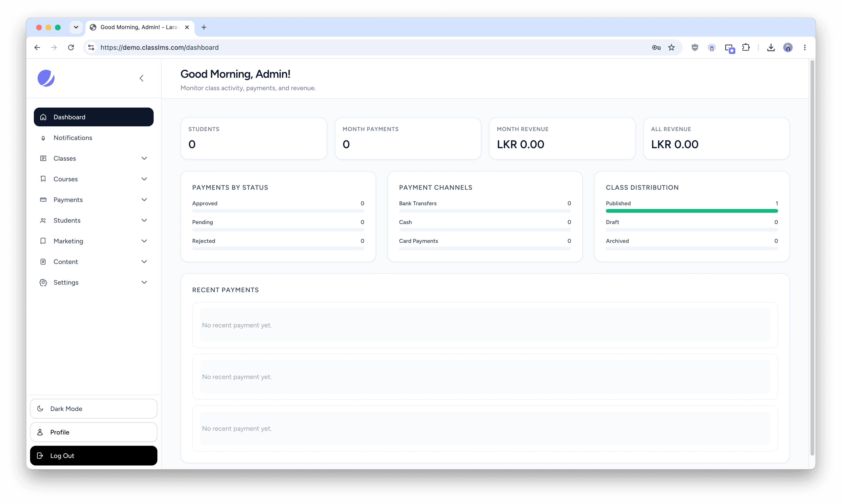Image resolution: width=842 pixels, height=504 pixels.
Task: Expand the Classes submenu chevron
Action: (144, 158)
